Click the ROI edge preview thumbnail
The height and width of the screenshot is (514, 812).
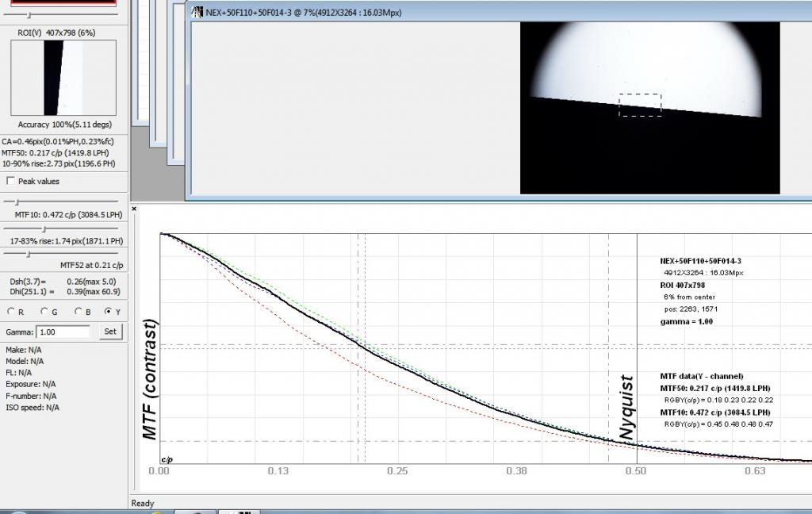tap(63, 78)
